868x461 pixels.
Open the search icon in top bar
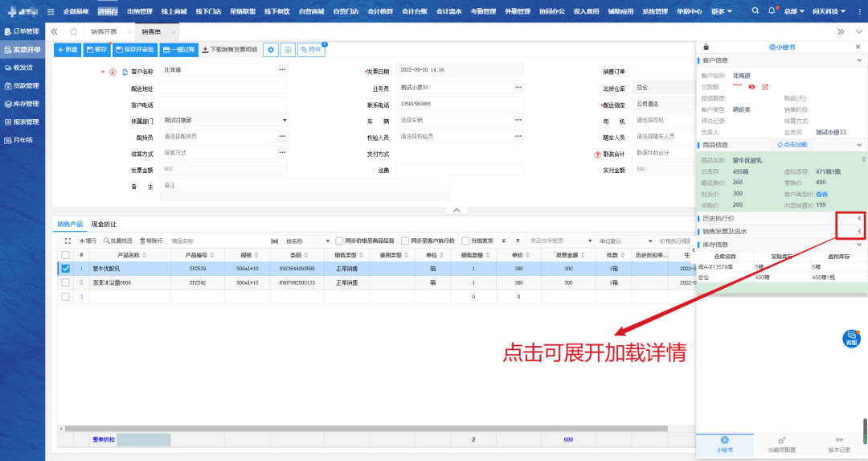click(x=755, y=11)
